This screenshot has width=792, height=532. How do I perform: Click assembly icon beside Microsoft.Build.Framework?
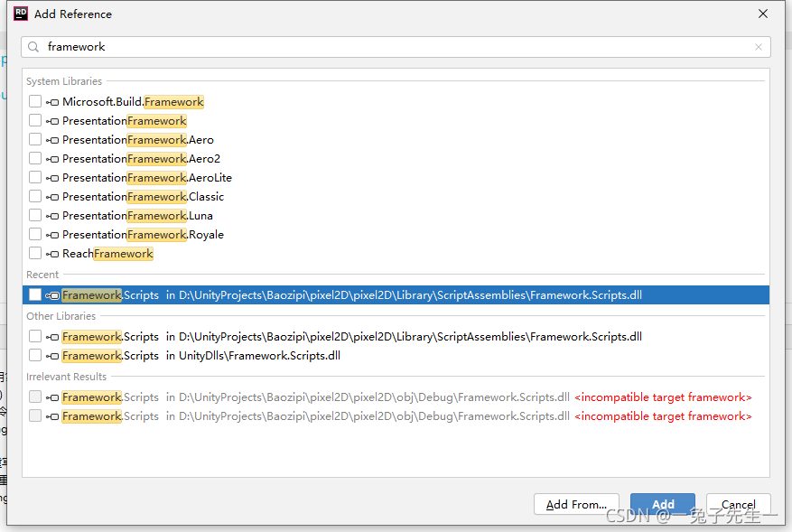52,102
